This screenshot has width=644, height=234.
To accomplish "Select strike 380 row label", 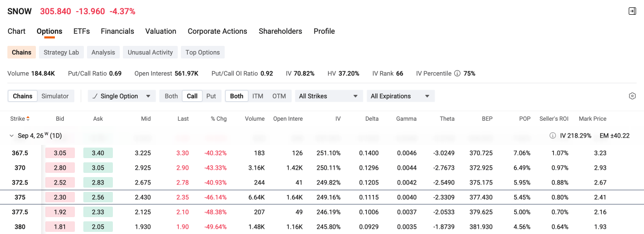I will point(20,227).
